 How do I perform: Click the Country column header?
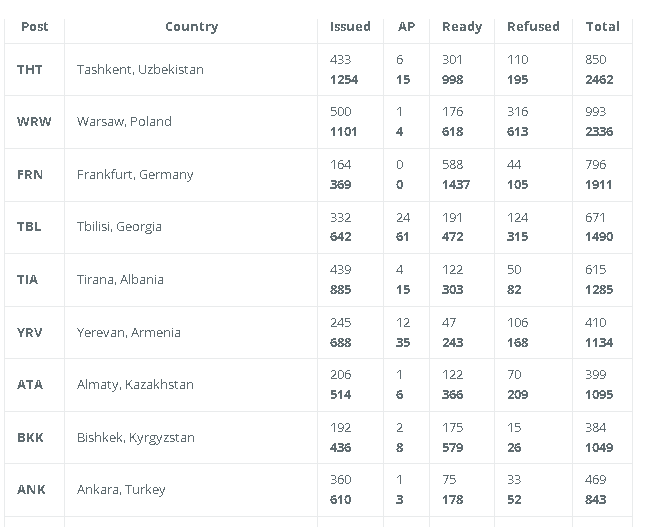click(192, 27)
